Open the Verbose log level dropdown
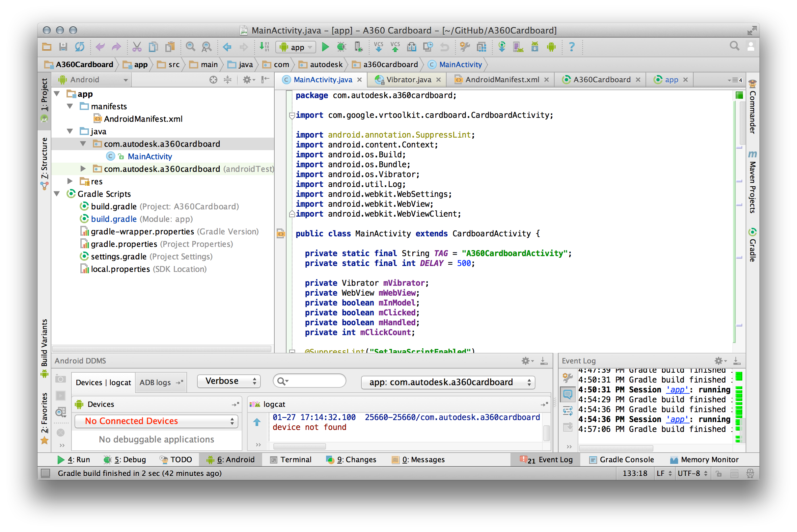This screenshot has height=532, width=797. [229, 381]
